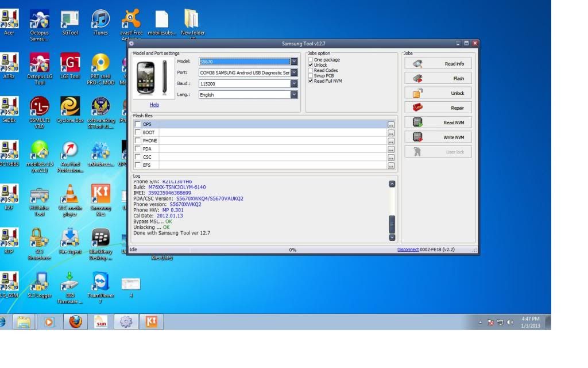The height and width of the screenshot is (368, 588).
Task: Click the SGTool desktop icon
Action: (x=70, y=22)
